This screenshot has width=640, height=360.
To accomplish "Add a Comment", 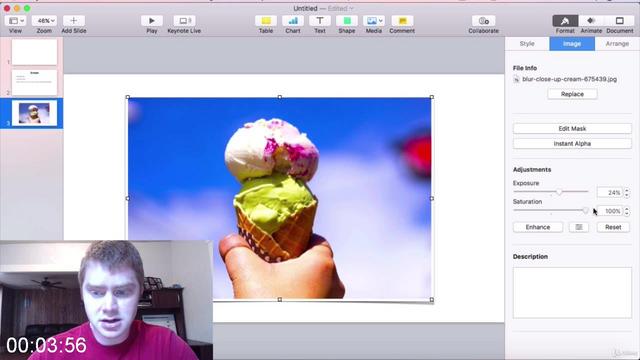I will 402,21.
